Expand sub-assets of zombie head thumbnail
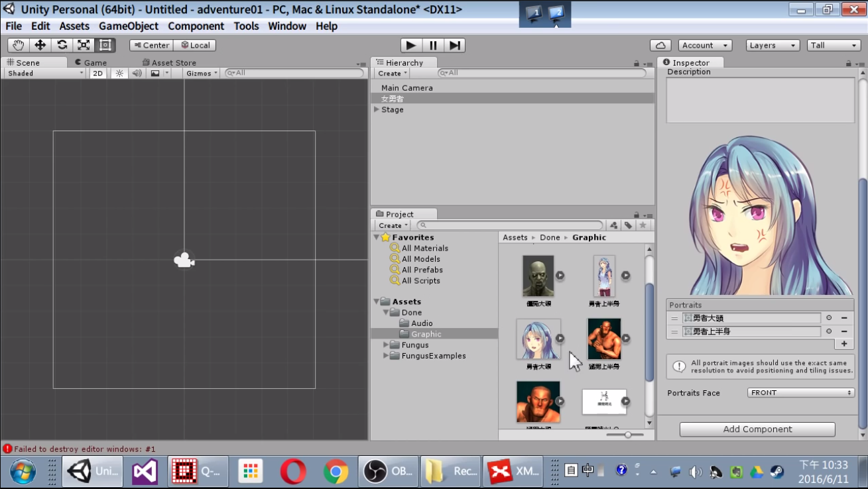 point(560,276)
